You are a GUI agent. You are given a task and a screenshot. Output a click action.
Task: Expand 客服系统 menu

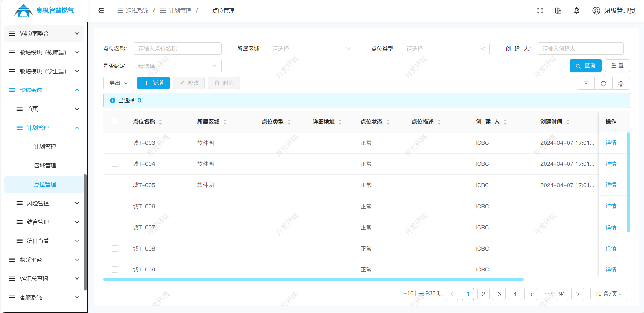click(44, 297)
